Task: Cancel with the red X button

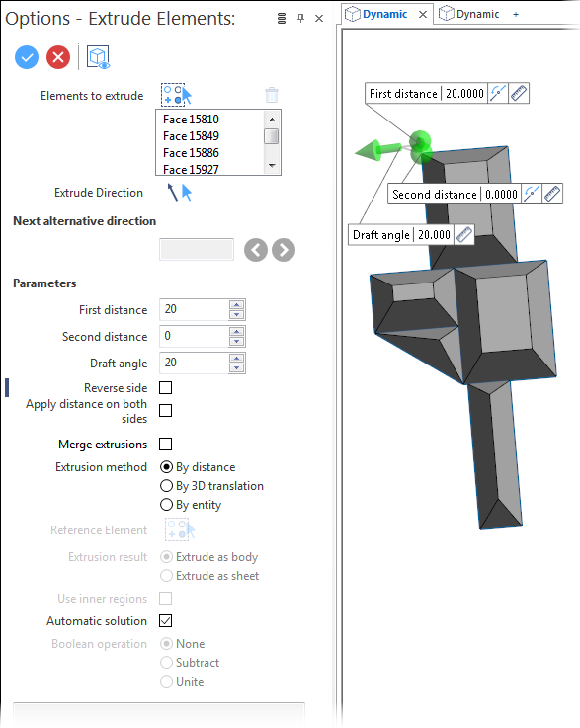Action: pyautogui.click(x=58, y=57)
